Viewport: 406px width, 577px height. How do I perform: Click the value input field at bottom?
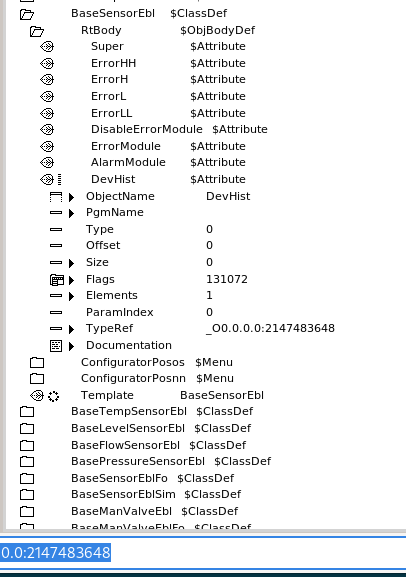(203, 553)
